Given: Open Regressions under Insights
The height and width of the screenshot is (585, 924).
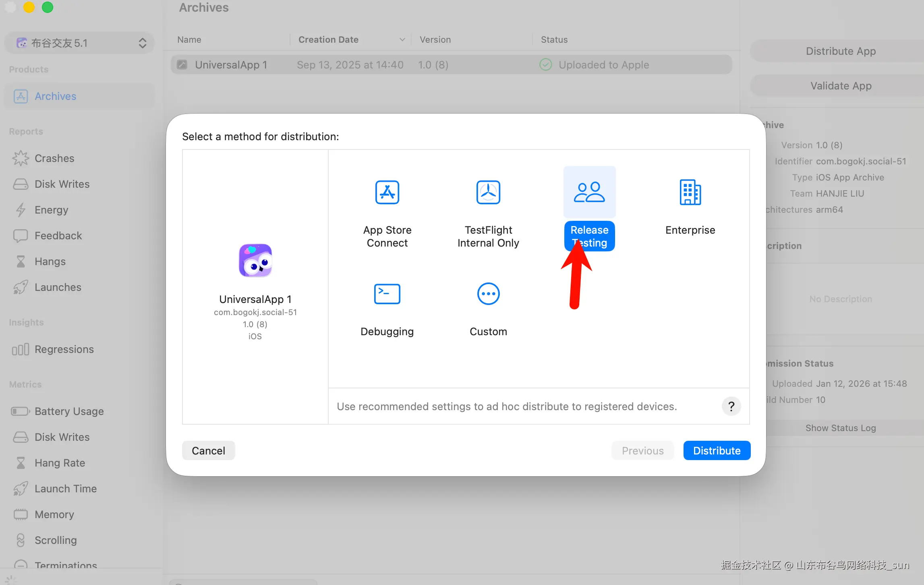Looking at the screenshot, I should point(64,349).
